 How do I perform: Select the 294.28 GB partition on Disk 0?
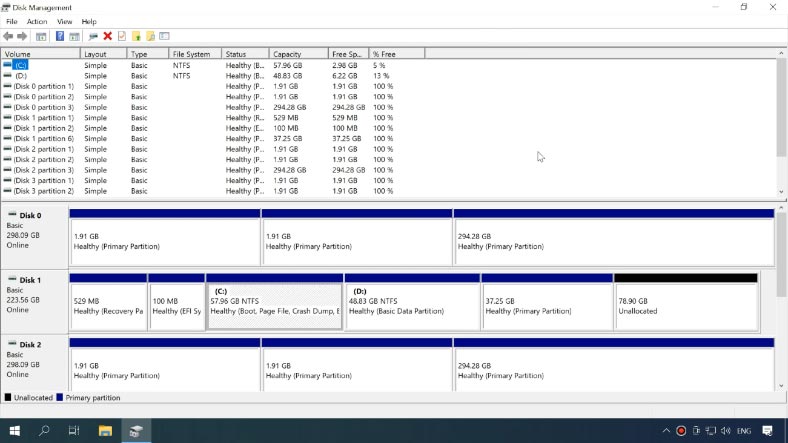[x=614, y=238]
